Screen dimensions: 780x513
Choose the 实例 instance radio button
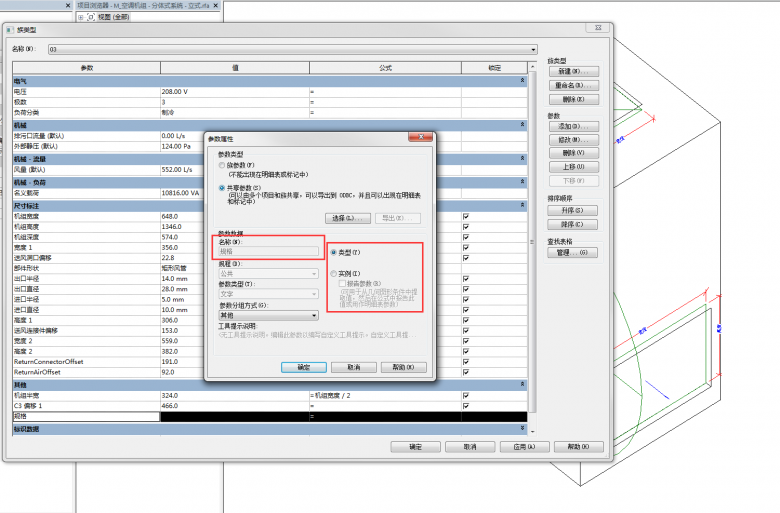click(x=334, y=273)
